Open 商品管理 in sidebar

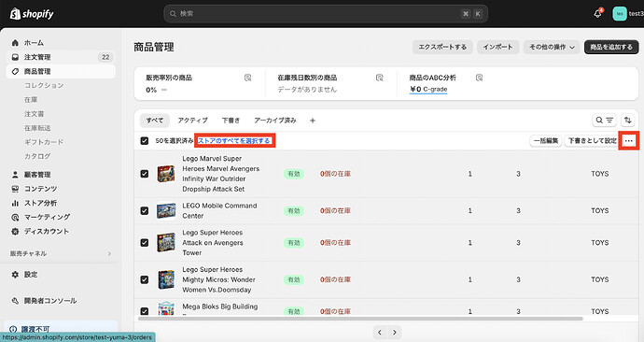click(x=61, y=71)
